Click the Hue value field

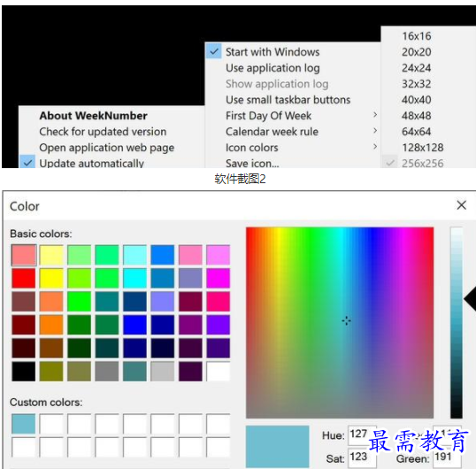pyautogui.click(x=362, y=434)
